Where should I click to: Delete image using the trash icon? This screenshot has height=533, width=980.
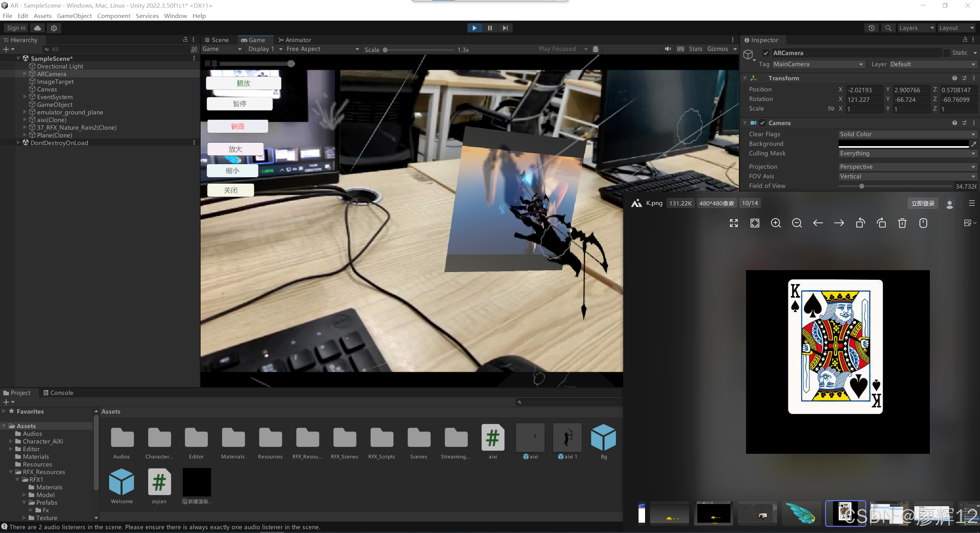(x=902, y=223)
